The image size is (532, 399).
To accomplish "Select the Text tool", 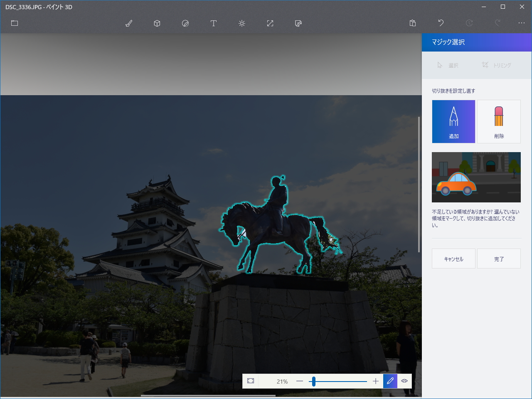I will (x=214, y=23).
